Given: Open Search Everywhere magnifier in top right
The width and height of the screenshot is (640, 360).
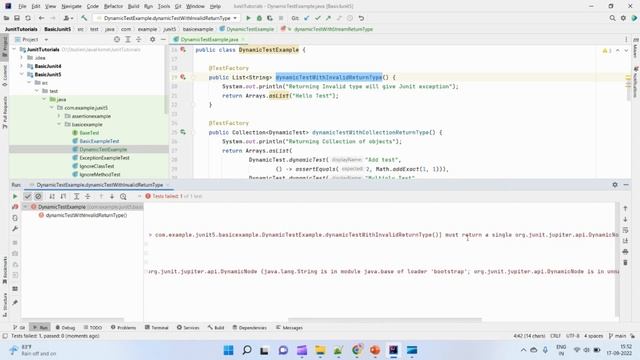Looking at the screenshot, I should tap(612, 18).
